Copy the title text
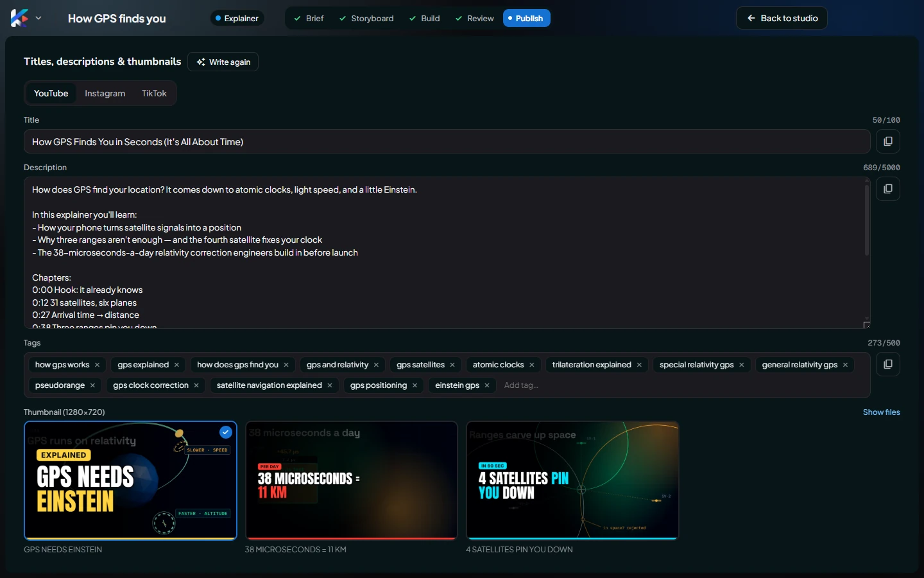Screen dimensions: 924x578 pyautogui.click(x=888, y=141)
